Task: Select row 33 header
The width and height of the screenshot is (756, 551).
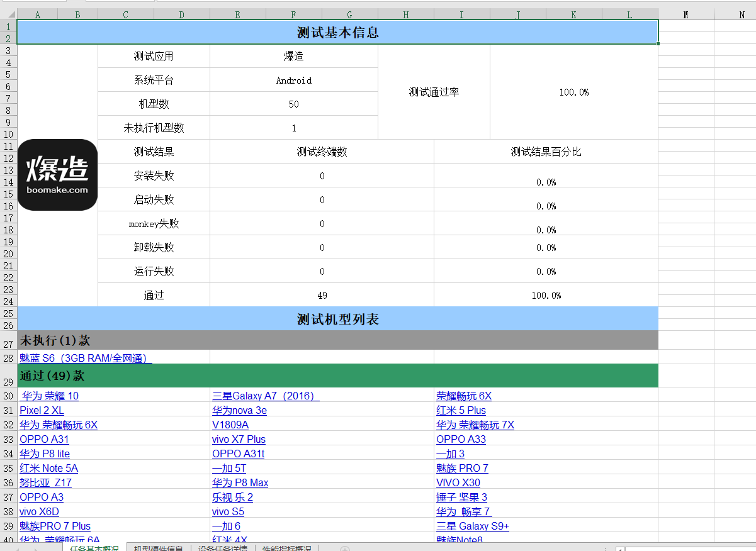Action: (x=8, y=439)
